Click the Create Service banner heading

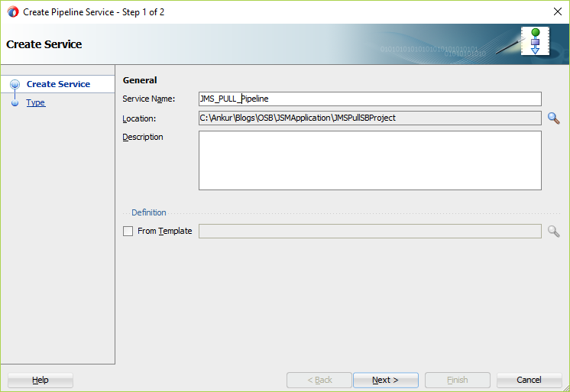coord(44,44)
